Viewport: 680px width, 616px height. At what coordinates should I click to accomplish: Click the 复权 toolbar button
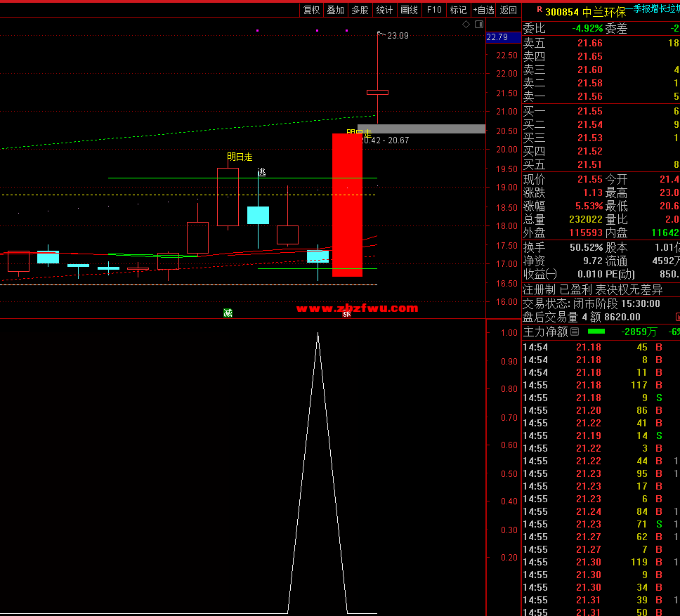(311, 10)
